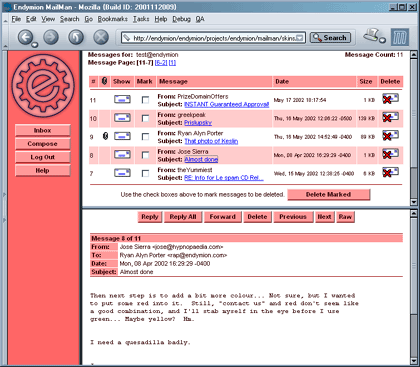Open the QA menu
The width and height of the screenshot is (420, 367).
[x=200, y=19]
